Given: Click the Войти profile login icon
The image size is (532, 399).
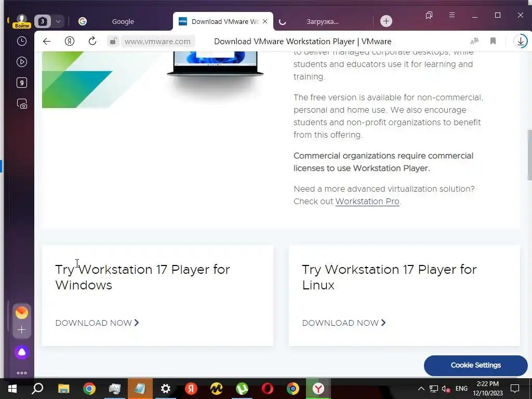Looking at the screenshot, I should [22, 21].
